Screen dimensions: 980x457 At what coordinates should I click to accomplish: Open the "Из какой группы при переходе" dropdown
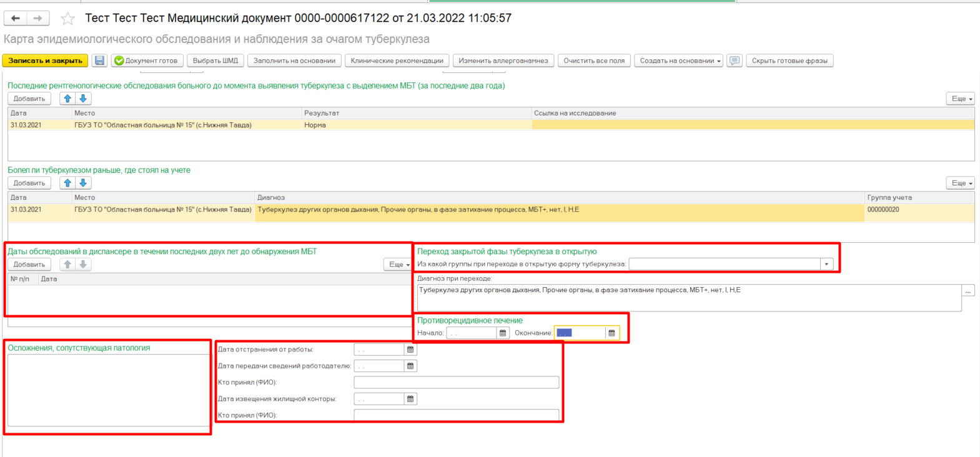(x=827, y=264)
